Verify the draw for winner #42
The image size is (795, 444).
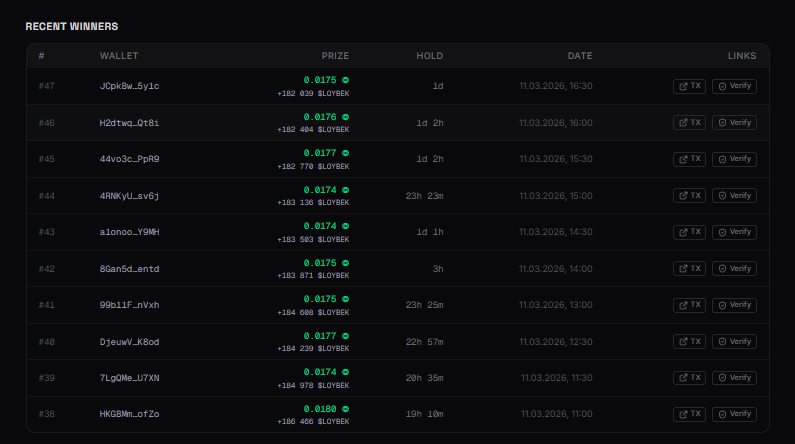734,269
